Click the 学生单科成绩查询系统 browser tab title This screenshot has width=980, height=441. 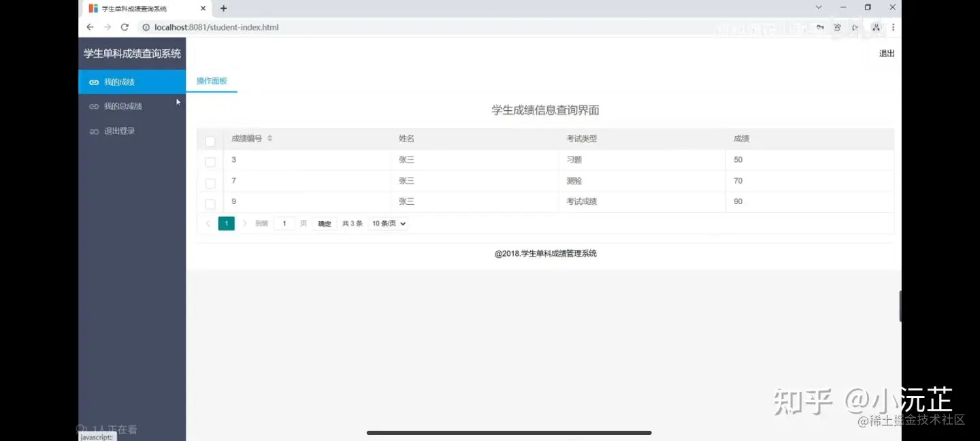[x=134, y=9]
